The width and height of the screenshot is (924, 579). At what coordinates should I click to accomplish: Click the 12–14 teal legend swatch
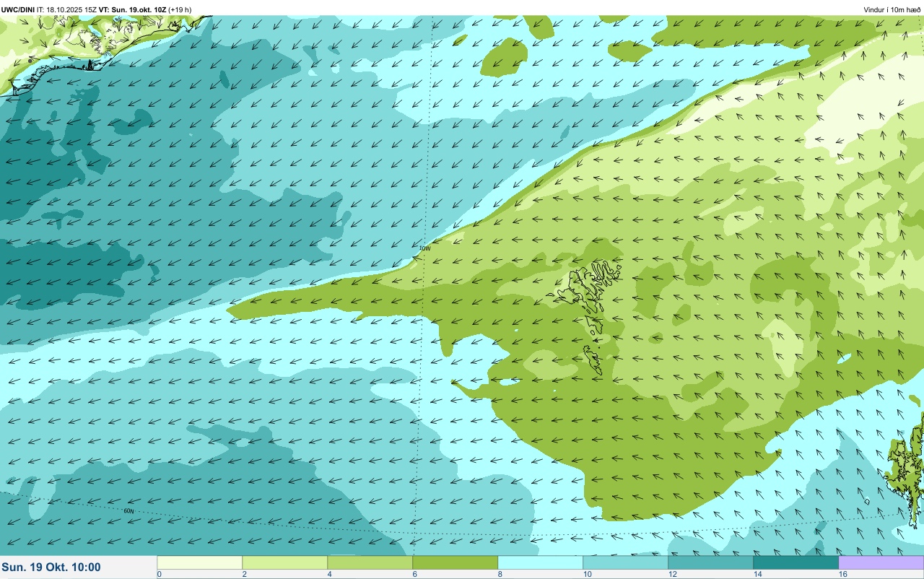tap(711, 562)
